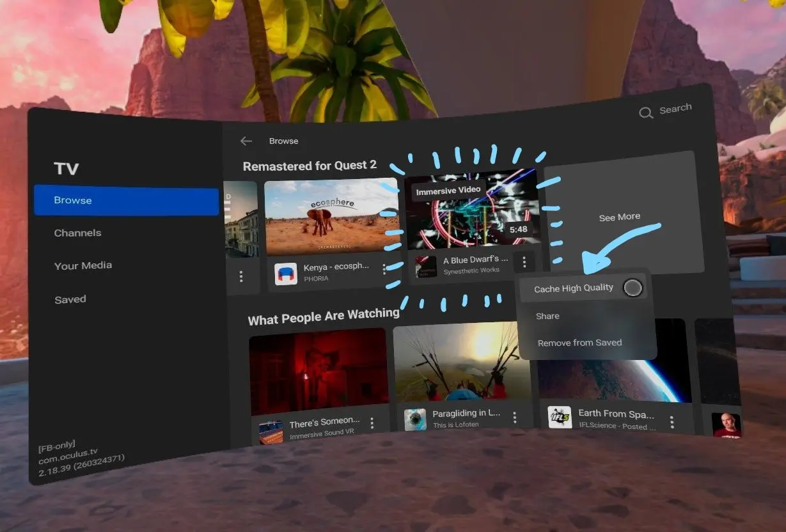Open the Channels sidebar tab
The height and width of the screenshot is (532, 786).
point(77,233)
